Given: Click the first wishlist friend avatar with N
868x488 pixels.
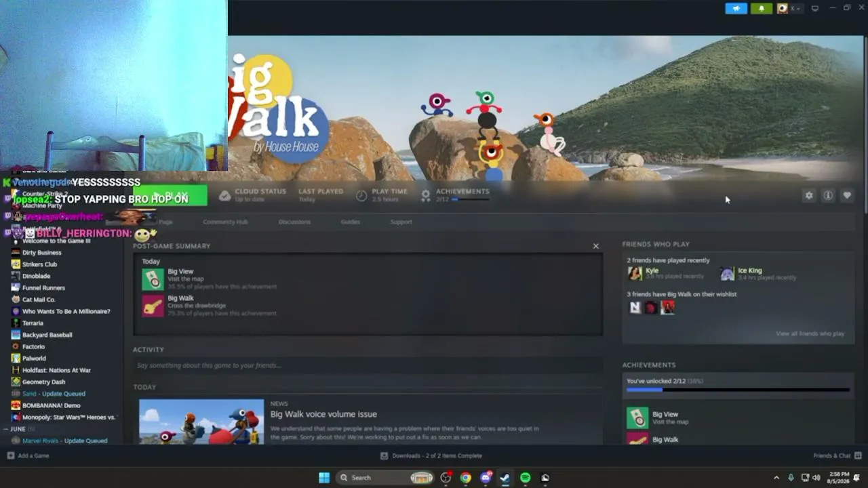Looking at the screenshot, I should click(x=635, y=307).
